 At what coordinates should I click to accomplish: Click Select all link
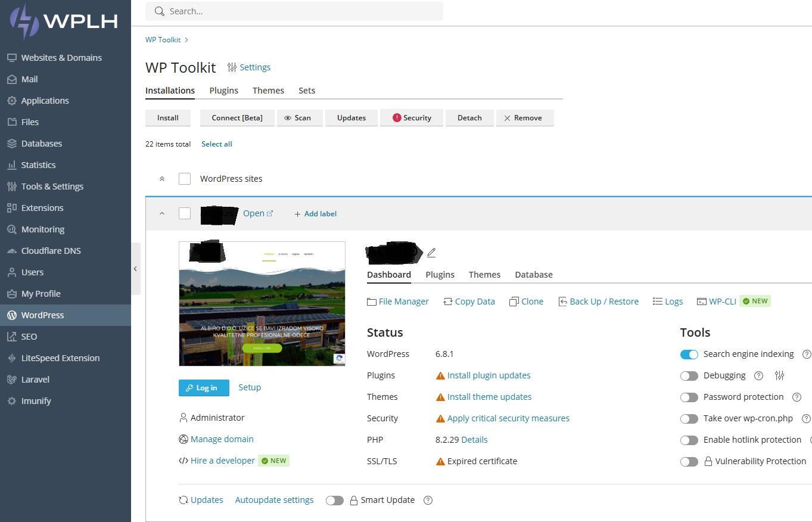pyautogui.click(x=217, y=144)
